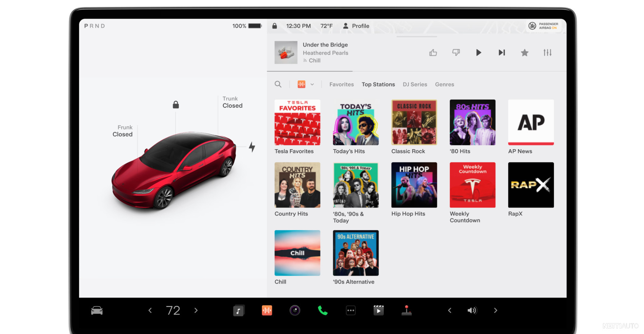Open the orange streaming radio app in the dock
Screen dimensions: 644x334
click(x=267, y=310)
